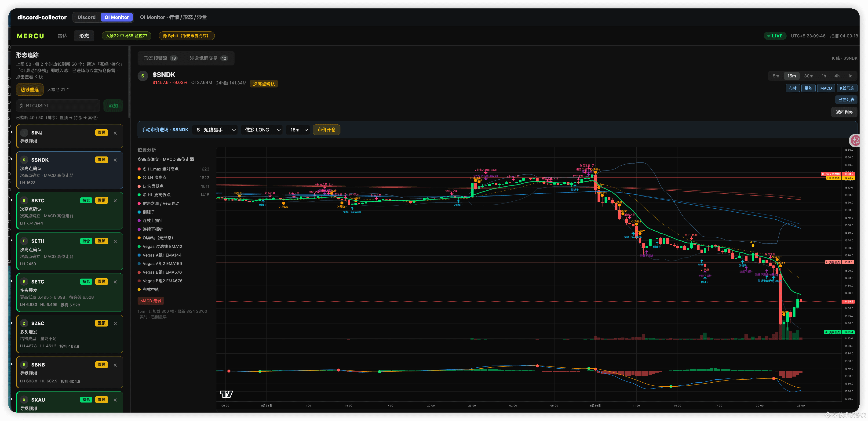Remove $ETC card with its X icon
The height and width of the screenshot is (421, 868).
click(115, 282)
